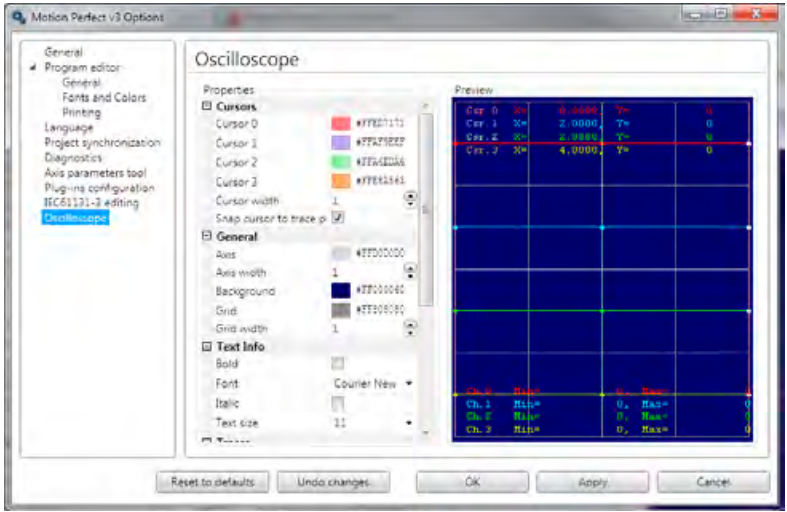787x512 pixels.
Task: Collapse the Program editor tree node
Action: [x=33, y=67]
